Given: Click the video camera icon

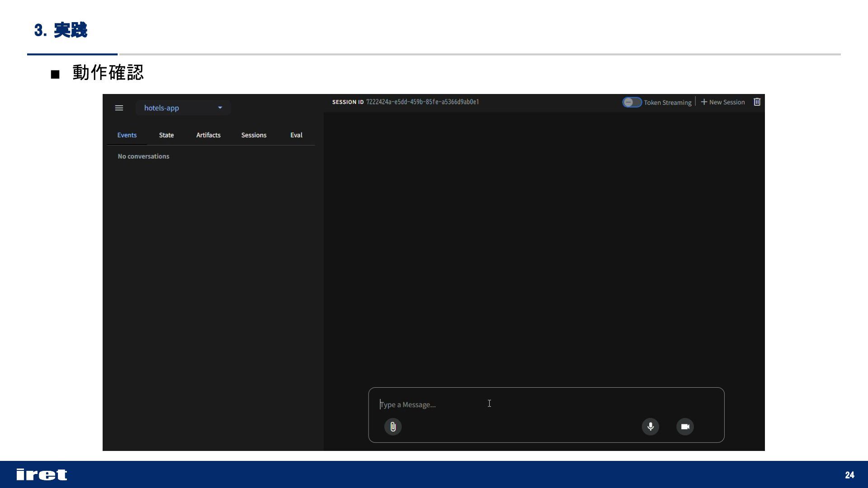Looking at the screenshot, I should pos(685,427).
